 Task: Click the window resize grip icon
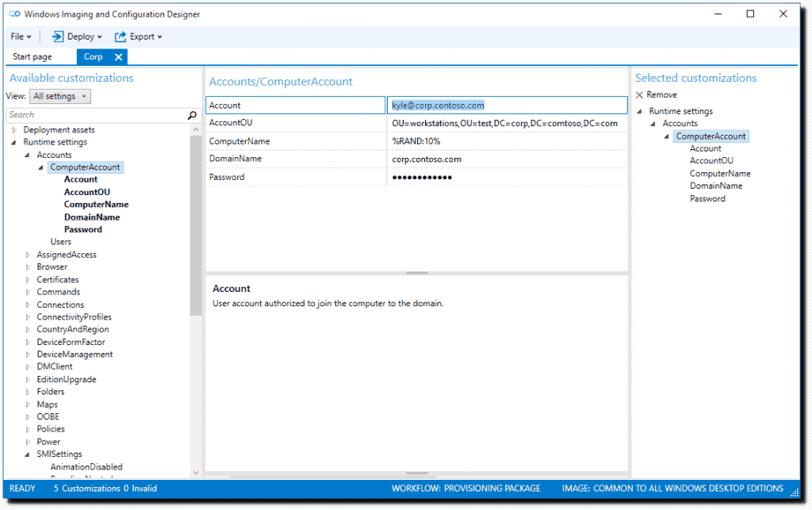point(795,493)
